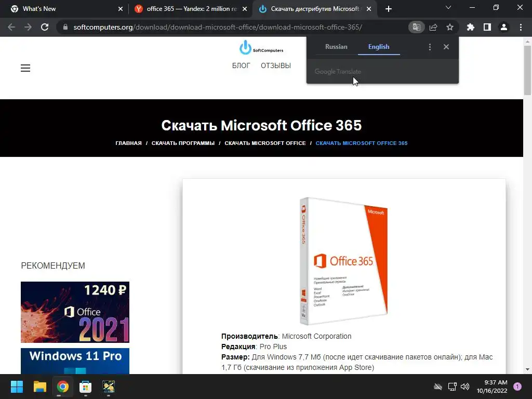Viewport: 532px width, 399px height.
Task: Reload the current page
Action: 45,27
